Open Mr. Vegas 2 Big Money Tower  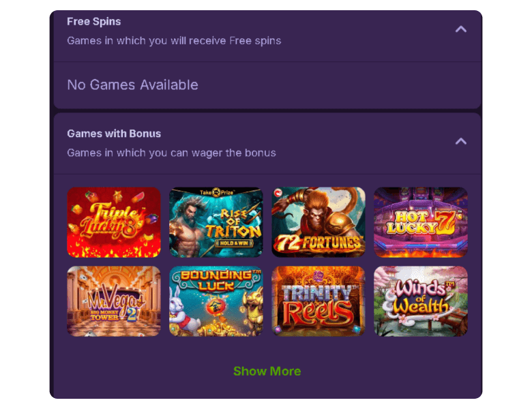(114, 301)
